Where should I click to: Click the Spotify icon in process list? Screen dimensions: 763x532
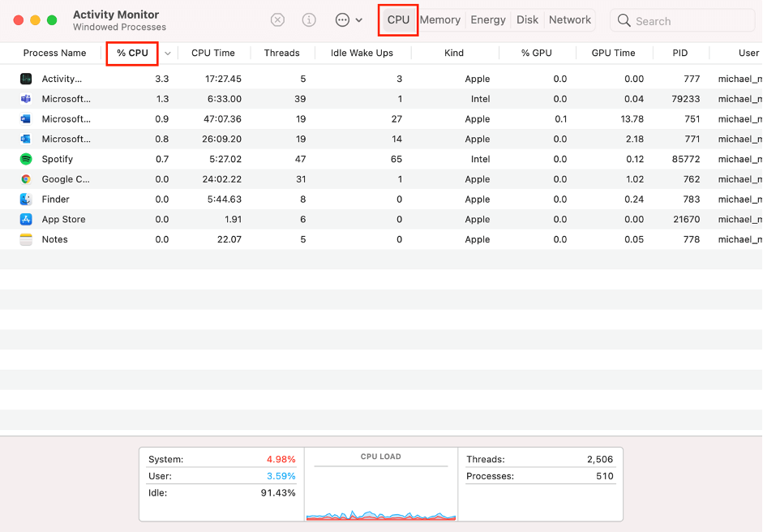coord(26,159)
